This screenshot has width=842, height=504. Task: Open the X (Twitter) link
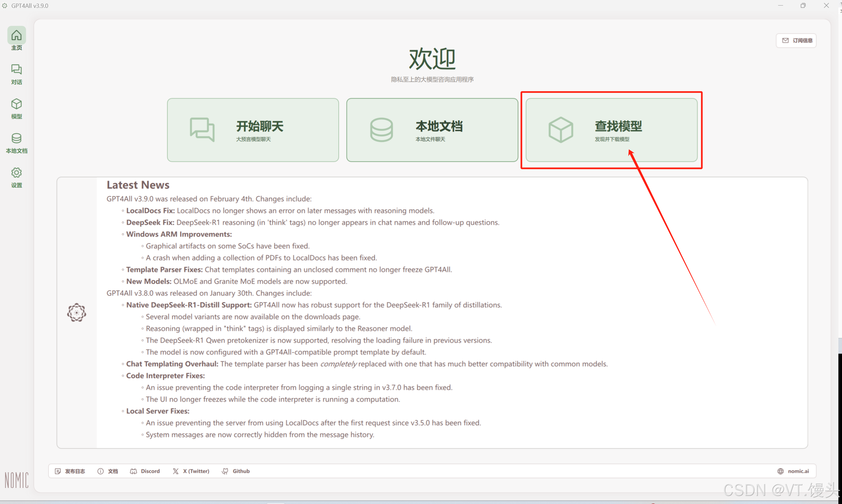pos(191,471)
